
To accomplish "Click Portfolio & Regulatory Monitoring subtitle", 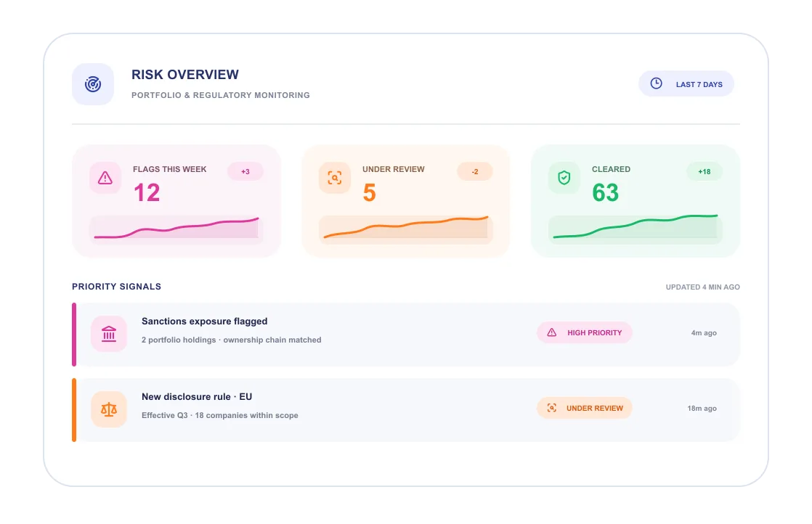I will coord(221,95).
